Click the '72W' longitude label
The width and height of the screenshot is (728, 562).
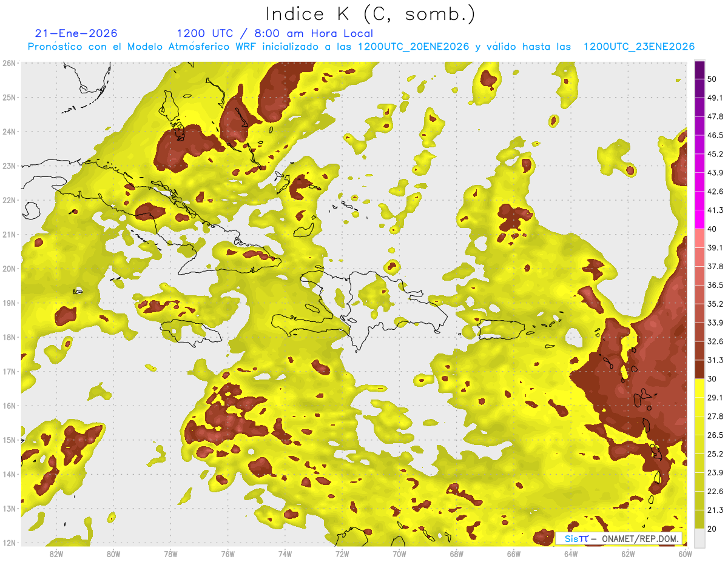tap(342, 554)
